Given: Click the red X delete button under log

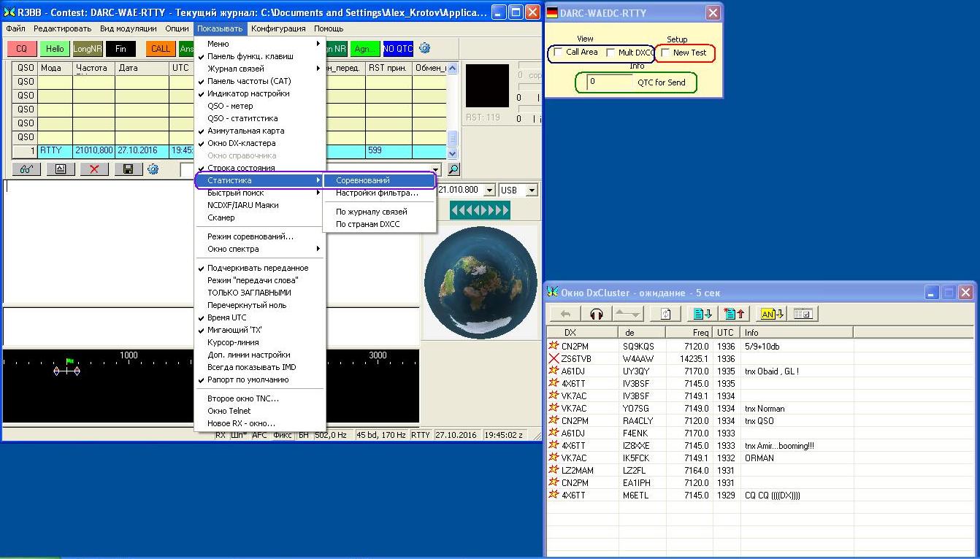Looking at the screenshot, I should point(94,169).
